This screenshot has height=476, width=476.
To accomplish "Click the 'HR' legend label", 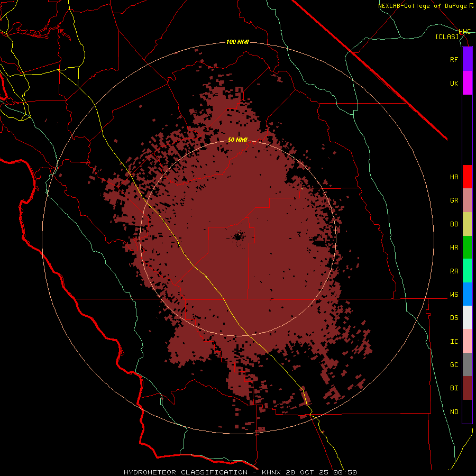I will pos(454,247).
